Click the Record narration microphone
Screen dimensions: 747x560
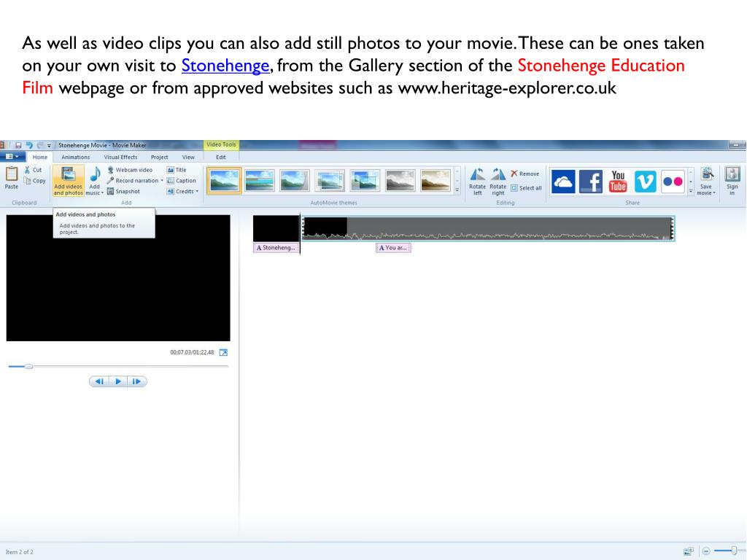(110, 181)
